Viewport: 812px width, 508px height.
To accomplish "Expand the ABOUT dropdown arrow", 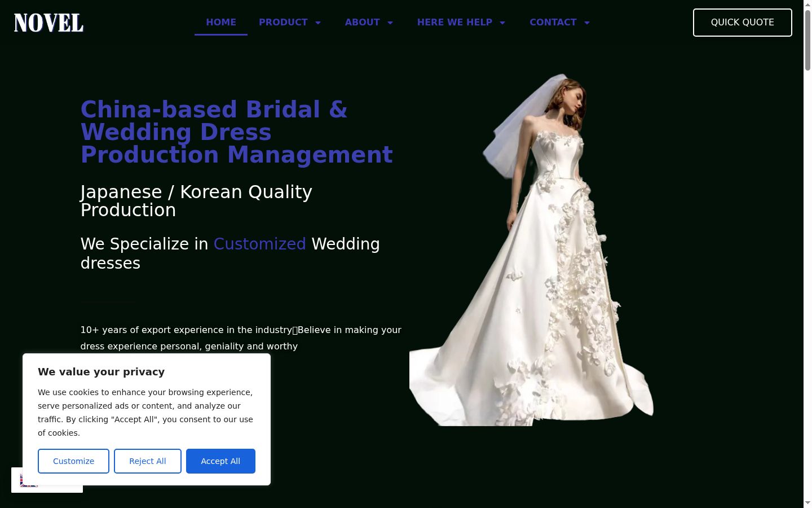I will [x=390, y=23].
